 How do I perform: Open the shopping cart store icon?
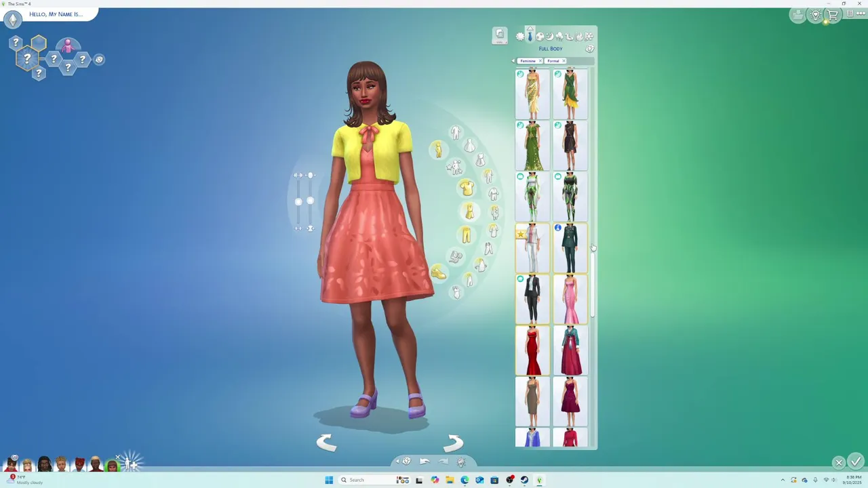point(833,15)
